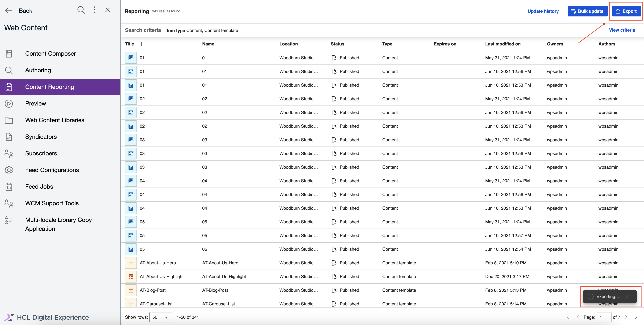Open Feed Configurations via the gear icon
This screenshot has width=644, height=325.
tap(9, 170)
